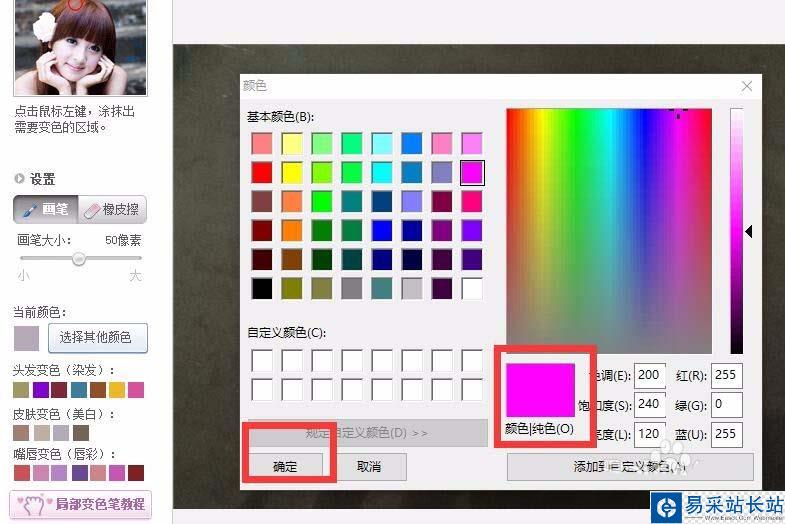Select the first red lip color swatch
This screenshot has height=524, width=785.
click(22, 473)
